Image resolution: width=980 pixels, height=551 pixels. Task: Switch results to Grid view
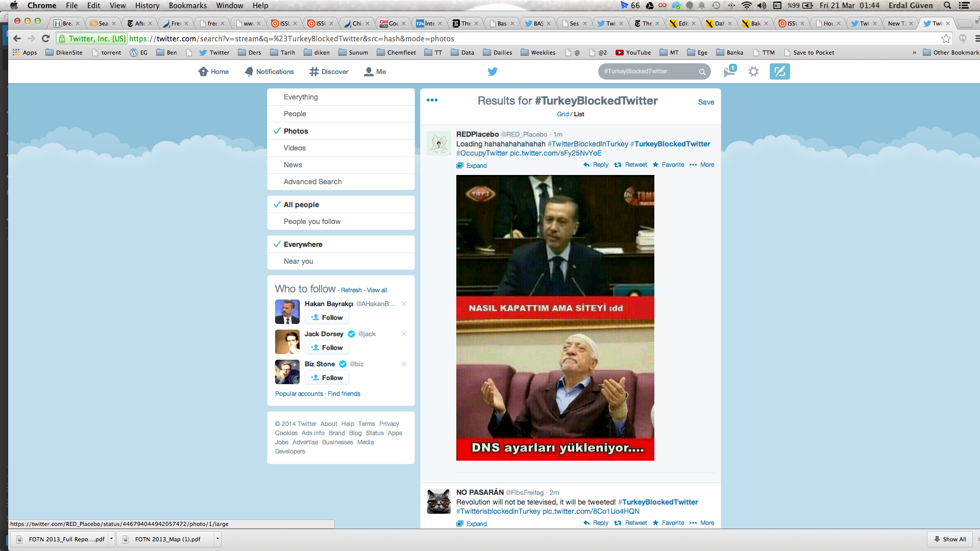click(562, 114)
